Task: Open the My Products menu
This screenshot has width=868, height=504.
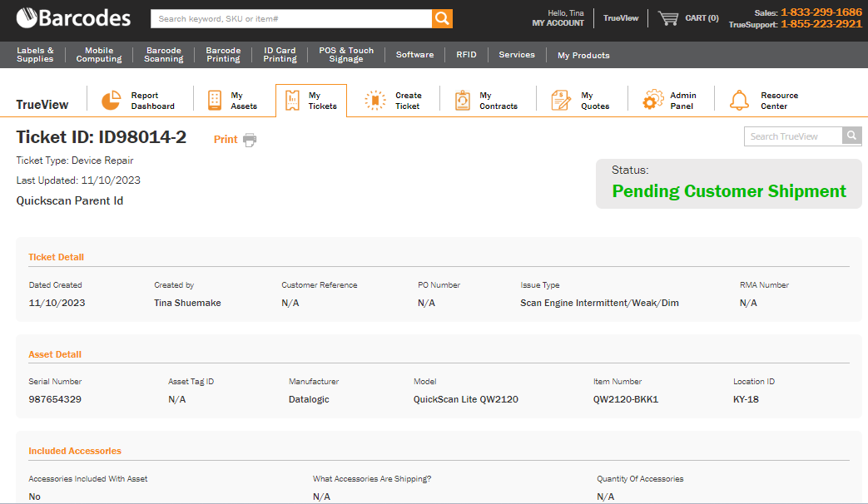Action: click(x=583, y=56)
